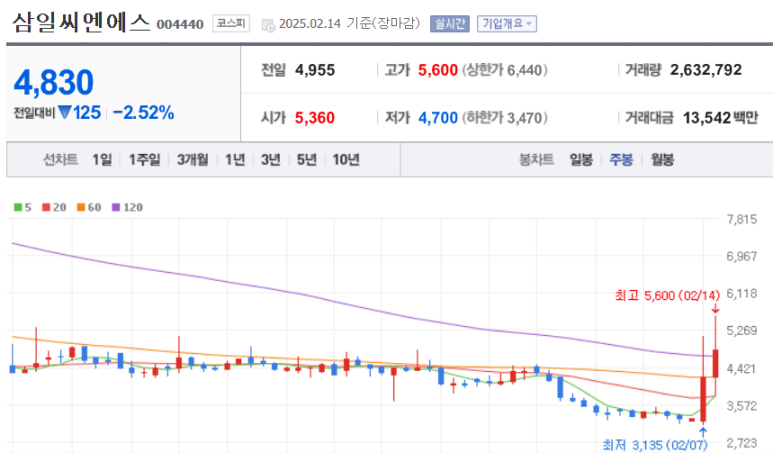The width and height of the screenshot is (773, 453).
Task: Click the 실시간 button
Action: point(450,24)
